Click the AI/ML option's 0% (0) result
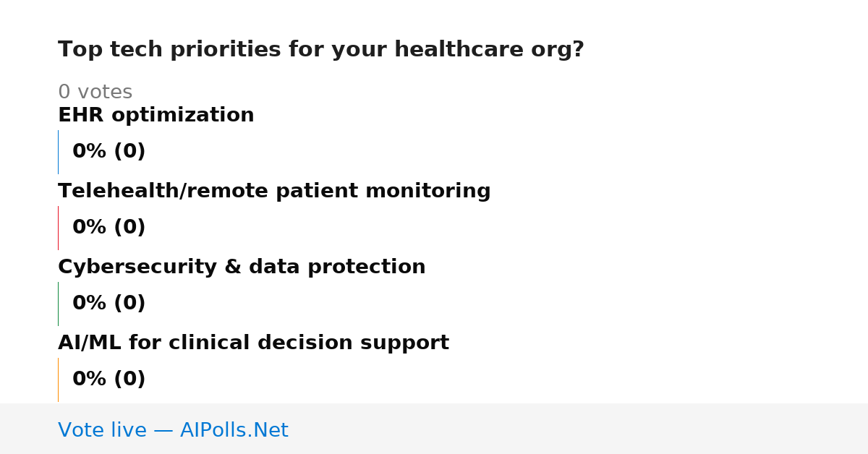 click(109, 380)
